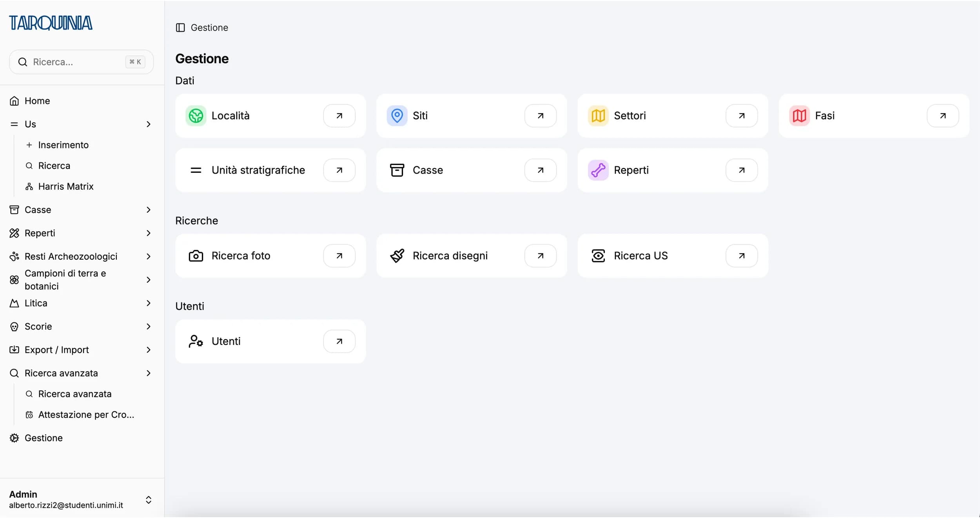
Task: Click the Ricerca disegni paintbrush icon
Action: pos(397,256)
